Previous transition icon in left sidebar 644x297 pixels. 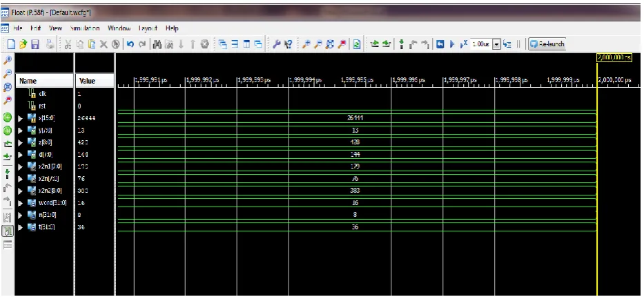pyautogui.click(x=7, y=144)
